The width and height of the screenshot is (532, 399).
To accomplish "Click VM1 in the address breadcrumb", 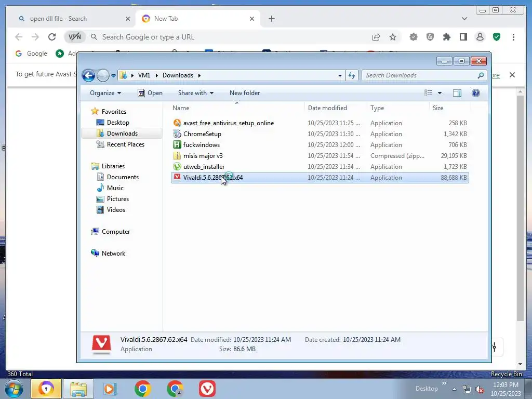I will point(144,75).
